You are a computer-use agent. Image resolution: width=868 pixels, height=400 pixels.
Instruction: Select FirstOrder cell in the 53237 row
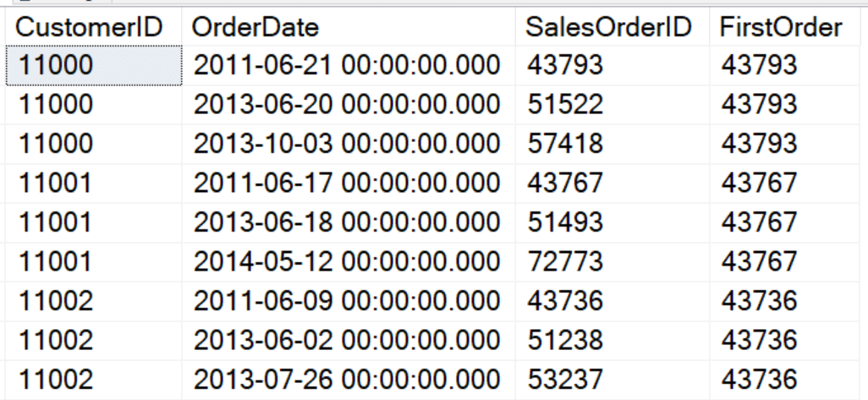coord(784,380)
